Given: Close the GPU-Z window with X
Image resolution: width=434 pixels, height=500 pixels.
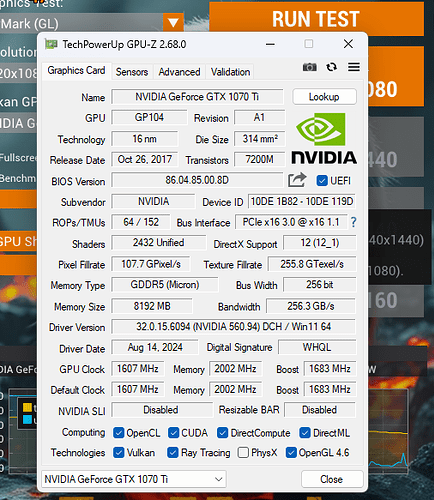Looking at the screenshot, I should tap(348, 44).
